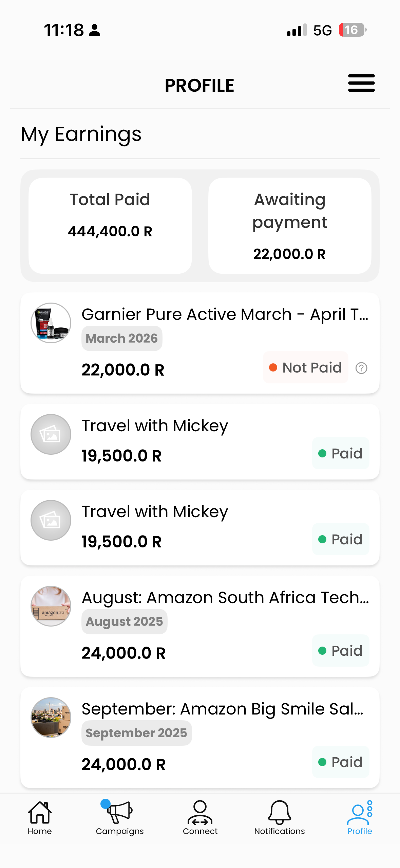Tap the March 2026 date tag

pos(122,339)
